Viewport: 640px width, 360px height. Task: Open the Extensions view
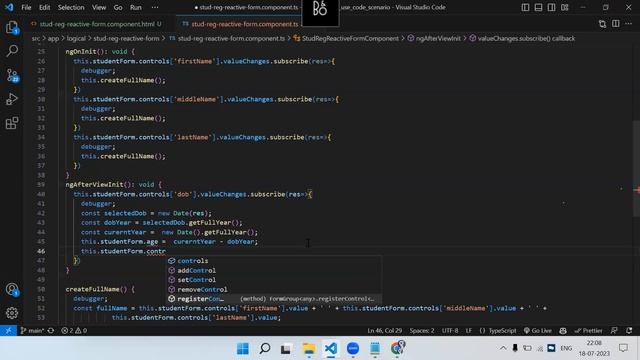point(12,123)
